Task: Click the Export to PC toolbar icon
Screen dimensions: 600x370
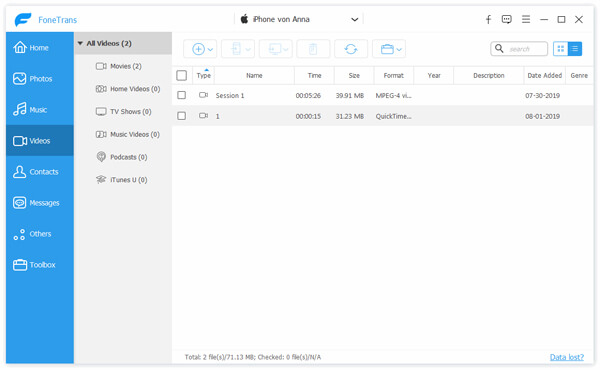Action: point(275,49)
